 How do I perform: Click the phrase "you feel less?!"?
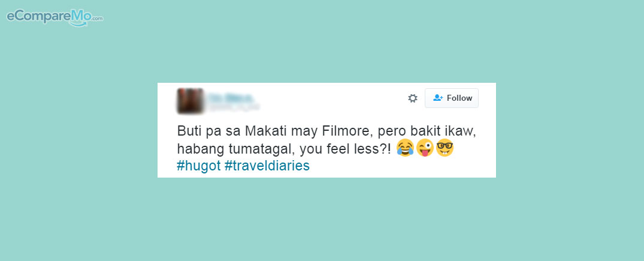pyautogui.click(x=346, y=149)
